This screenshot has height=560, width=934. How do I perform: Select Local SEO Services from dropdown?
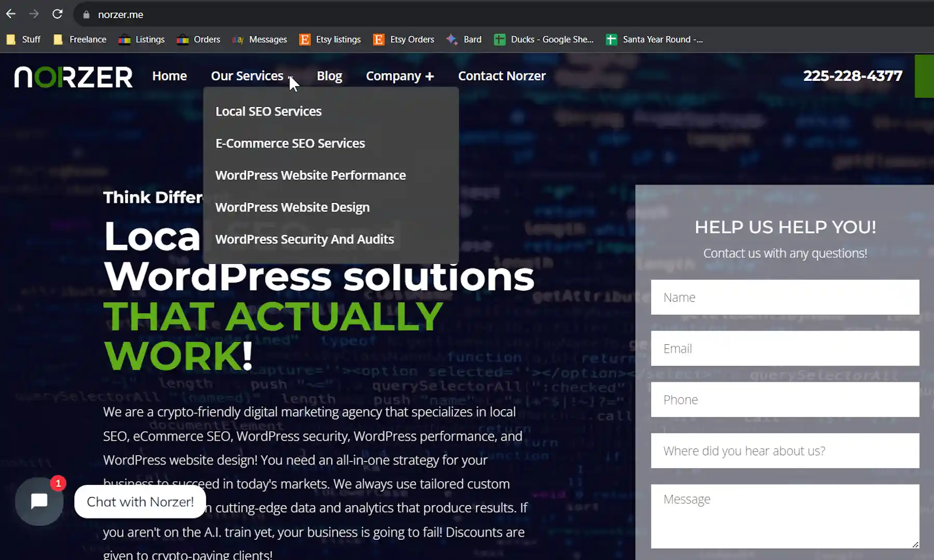pyautogui.click(x=268, y=111)
